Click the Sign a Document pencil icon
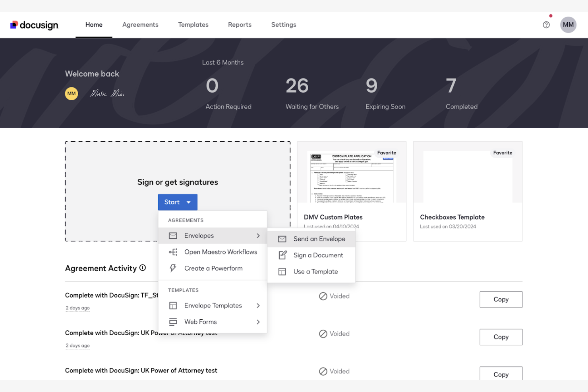The width and height of the screenshot is (588, 392). (x=282, y=255)
